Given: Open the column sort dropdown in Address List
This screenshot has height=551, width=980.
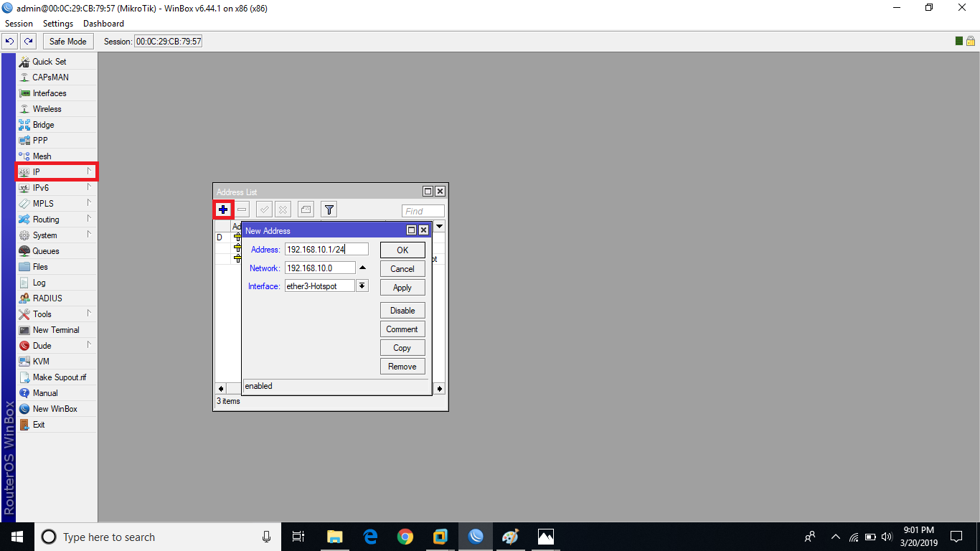Looking at the screenshot, I should 438,226.
